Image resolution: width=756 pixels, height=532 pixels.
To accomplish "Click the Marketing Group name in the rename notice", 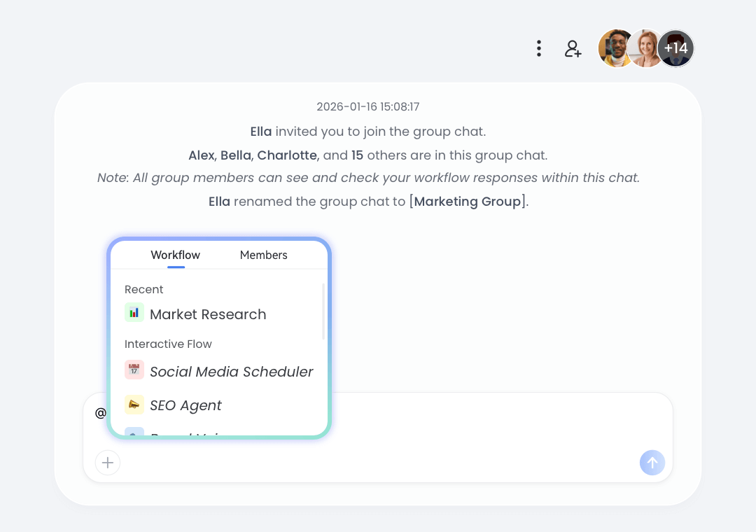I will click(x=468, y=202).
